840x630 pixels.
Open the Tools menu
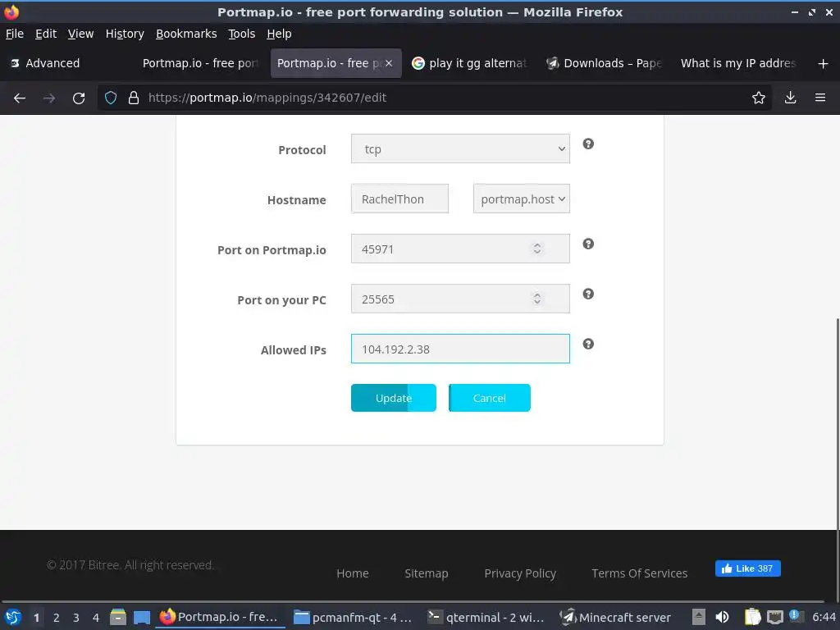(x=242, y=34)
